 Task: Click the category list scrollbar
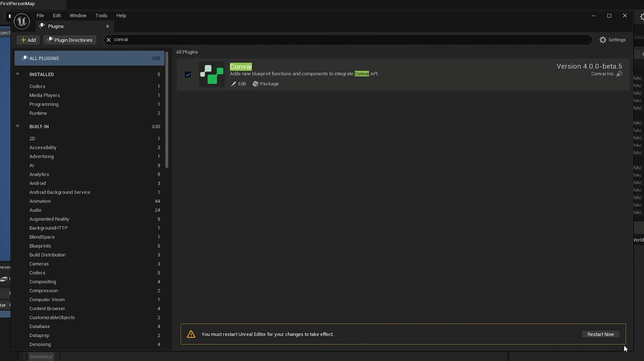(167, 110)
